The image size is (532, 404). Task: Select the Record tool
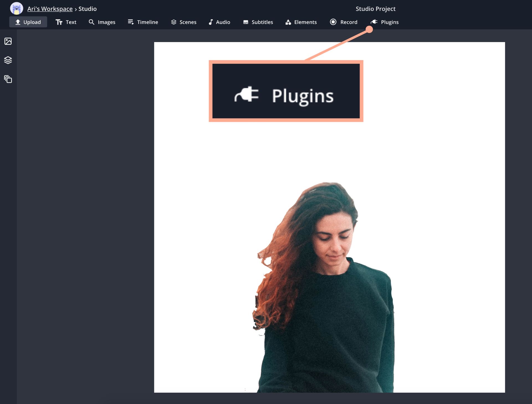(x=344, y=22)
